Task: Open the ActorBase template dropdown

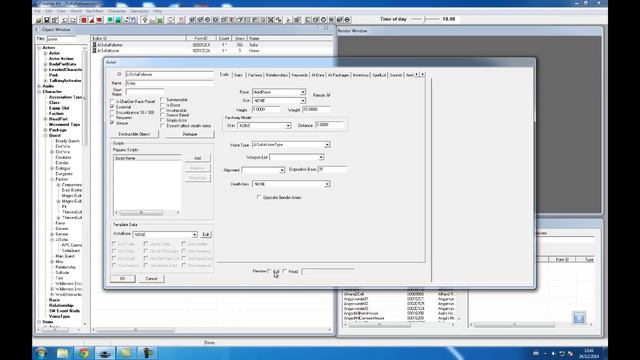Action: tap(194, 235)
